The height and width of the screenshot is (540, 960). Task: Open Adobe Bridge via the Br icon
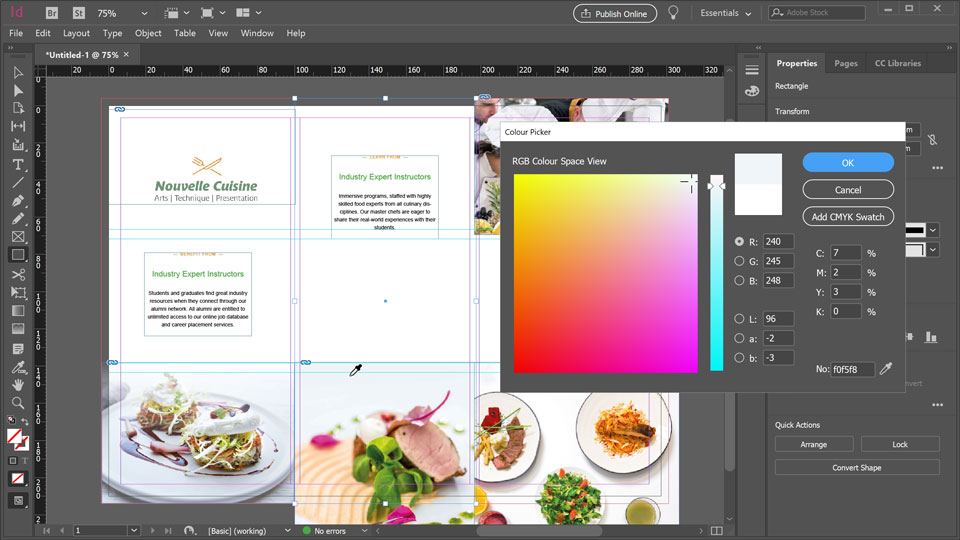[x=52, y=14]
